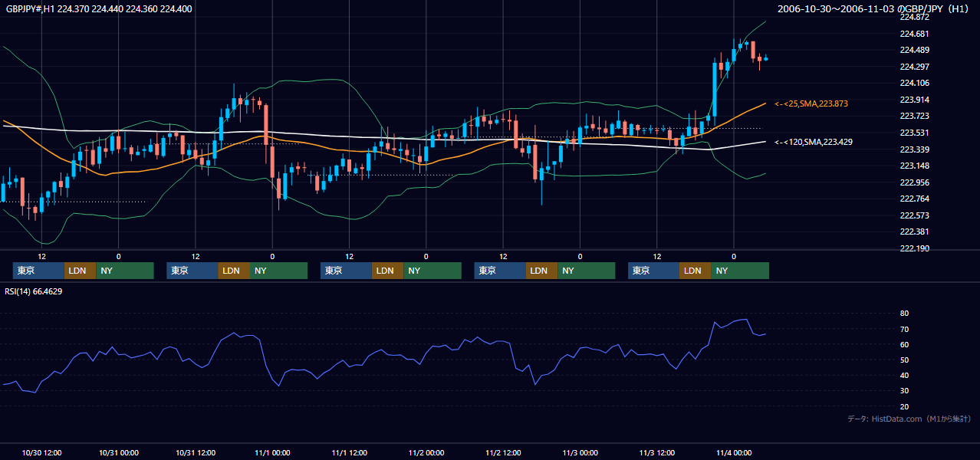Click the RSI(14) 66.4629 indicator label

point(34,291)
